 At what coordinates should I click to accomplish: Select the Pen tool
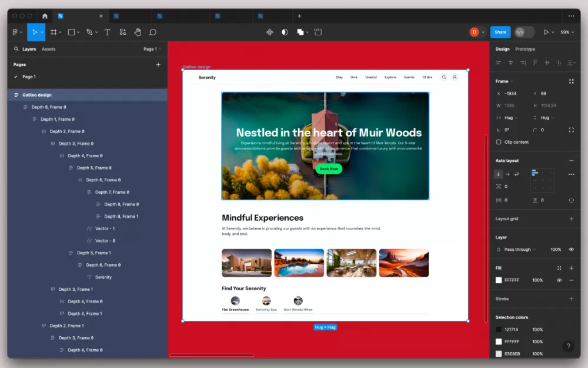click(89, 32)
